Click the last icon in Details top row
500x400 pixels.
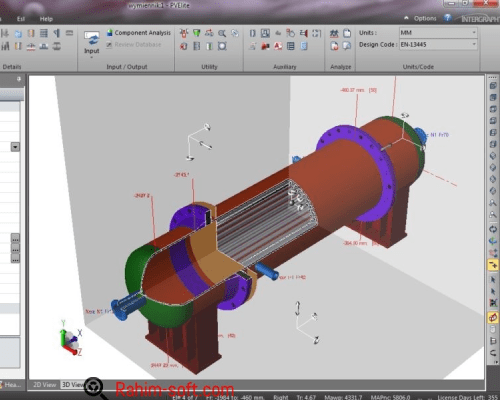click(69, 33)
